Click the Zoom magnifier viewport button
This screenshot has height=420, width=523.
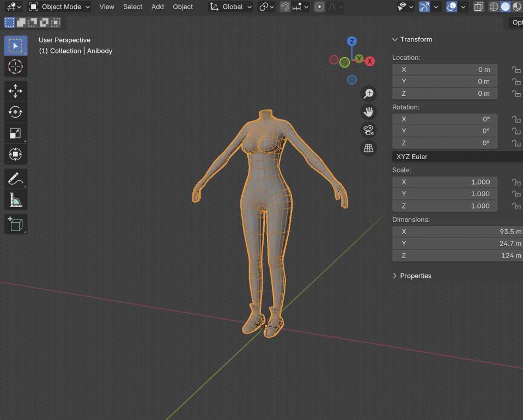click(x=369, y=94)
